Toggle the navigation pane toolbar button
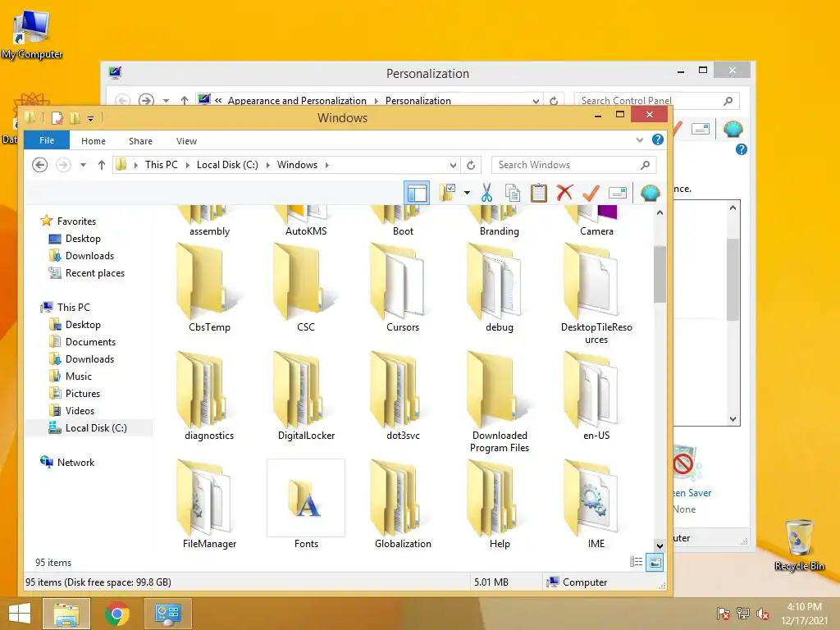The width and height of the screenshot is (840, 630). pos(417,193)
